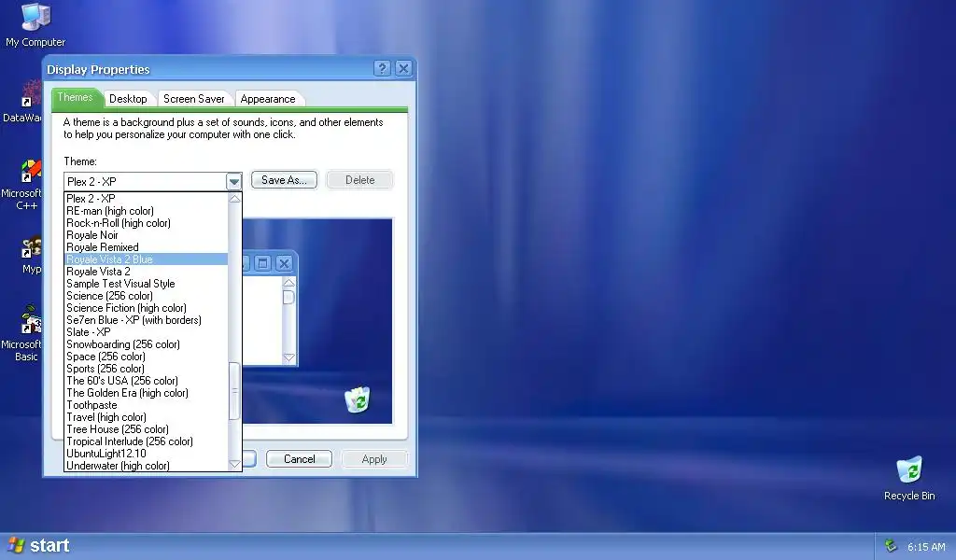Select the Myp desktop shortcut icon
Screen dimensions: 956x560
click(x=31, y=256)
